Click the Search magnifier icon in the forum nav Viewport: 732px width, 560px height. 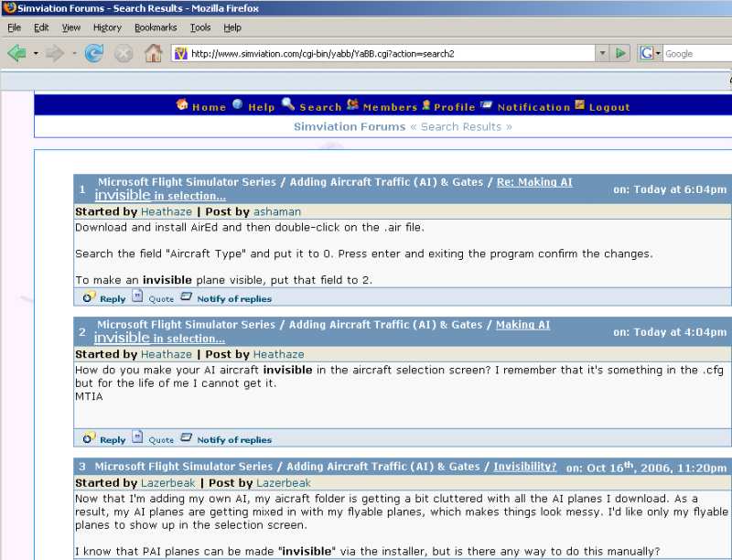(x=288, y=104)
